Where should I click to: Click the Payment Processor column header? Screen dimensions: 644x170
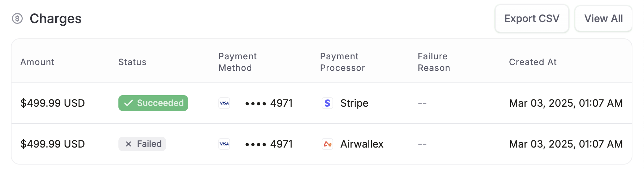(x=343, y=62)
